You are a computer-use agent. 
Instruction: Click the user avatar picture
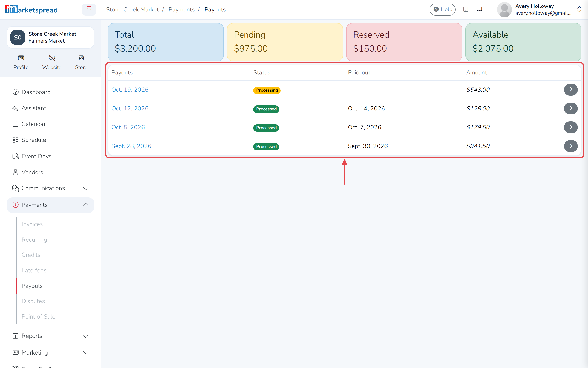504,9
